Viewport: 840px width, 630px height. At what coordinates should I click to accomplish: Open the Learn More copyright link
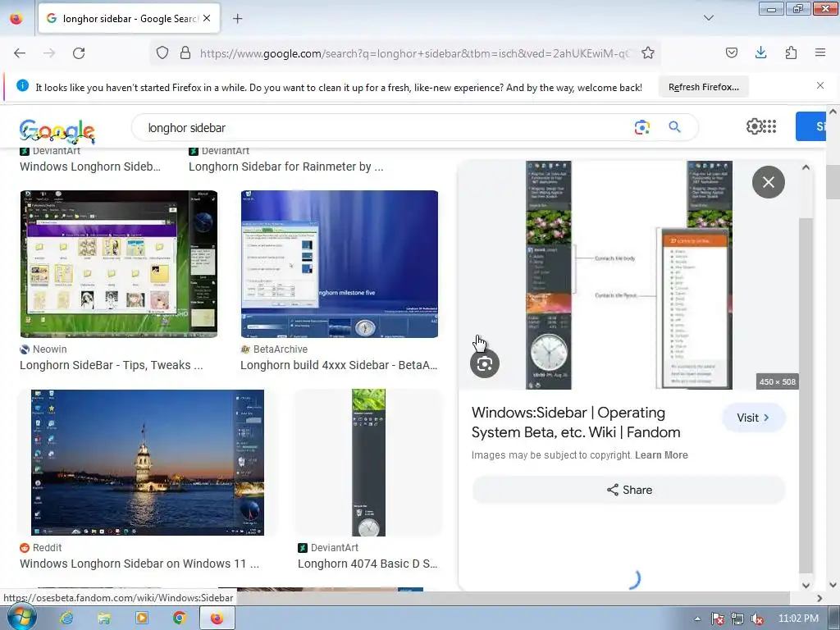661,454
